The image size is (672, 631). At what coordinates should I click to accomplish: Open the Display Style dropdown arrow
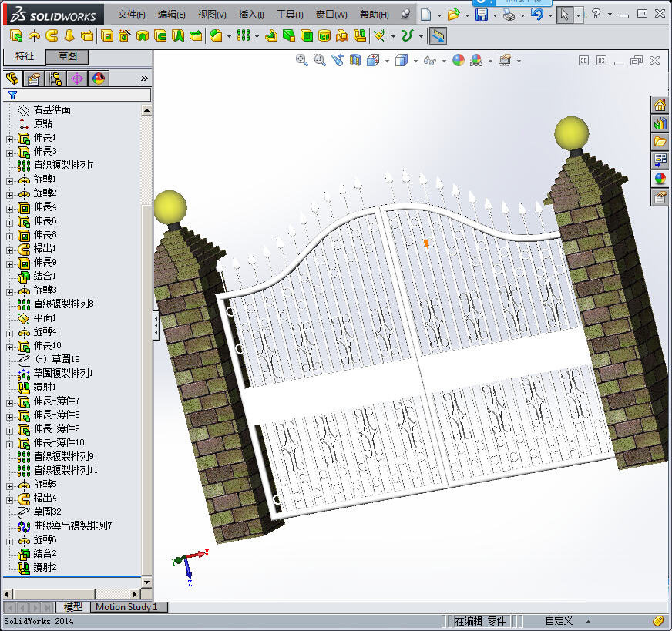coord(415,60)
